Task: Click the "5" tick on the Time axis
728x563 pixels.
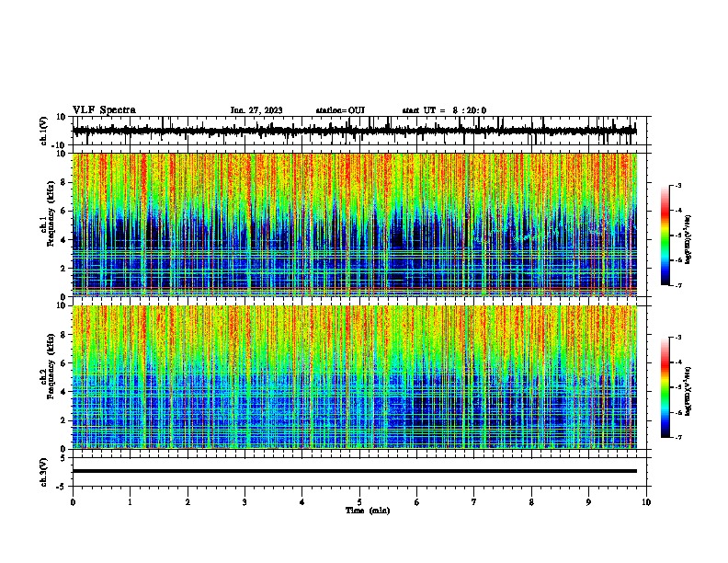Action: (x=359, y=502)
